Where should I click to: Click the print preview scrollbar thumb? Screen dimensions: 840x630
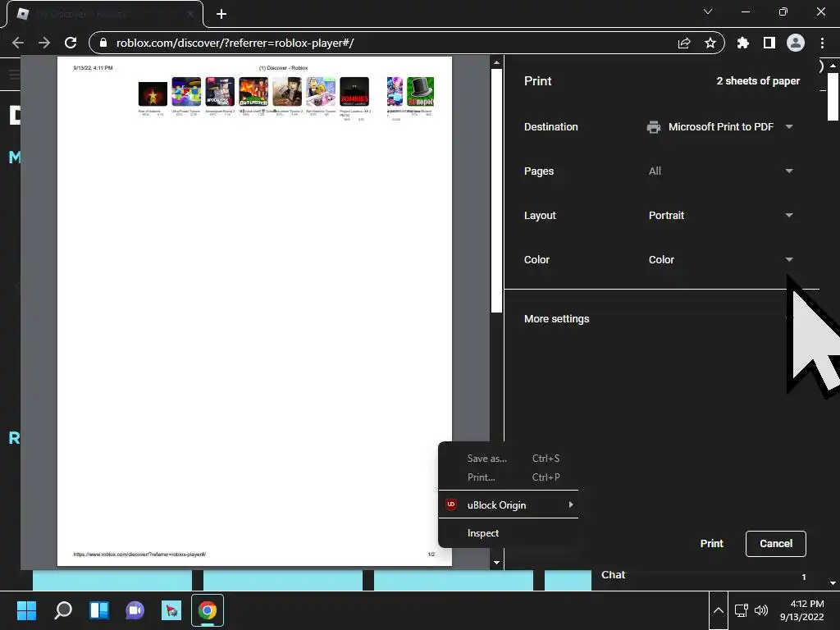click(x=496, y=190)
